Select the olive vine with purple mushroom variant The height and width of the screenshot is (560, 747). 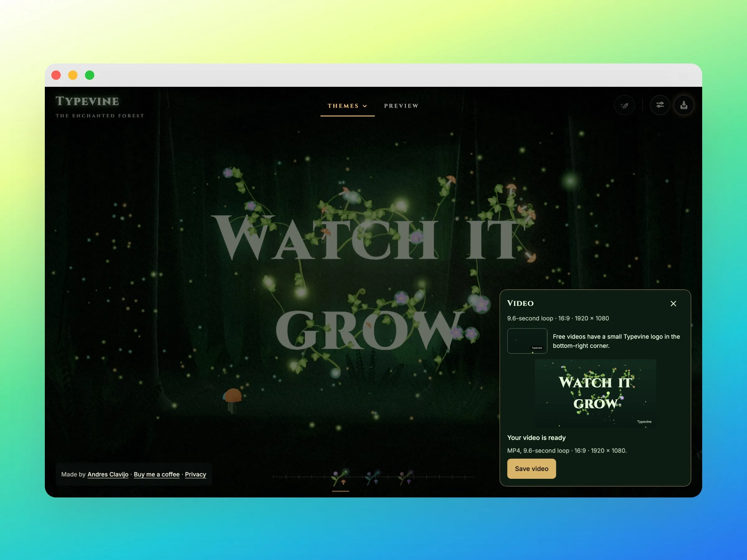coord(406,477)
